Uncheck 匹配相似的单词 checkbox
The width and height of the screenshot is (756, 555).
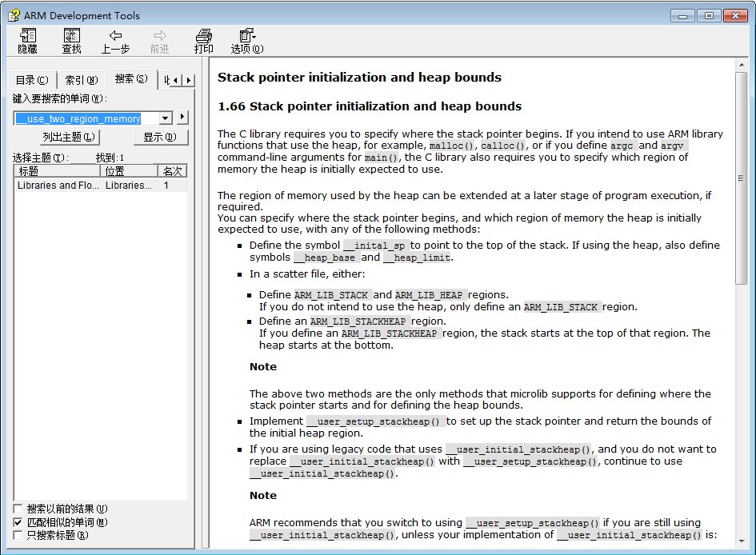pos(18,522)
